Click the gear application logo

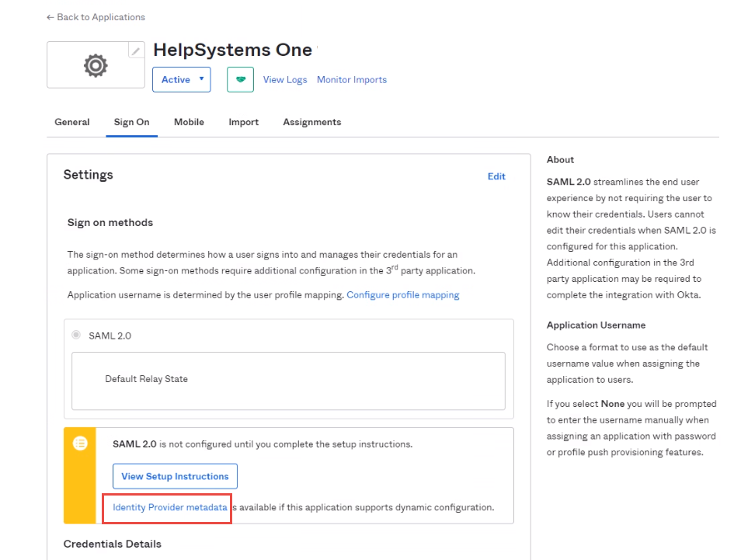point(96,66)
